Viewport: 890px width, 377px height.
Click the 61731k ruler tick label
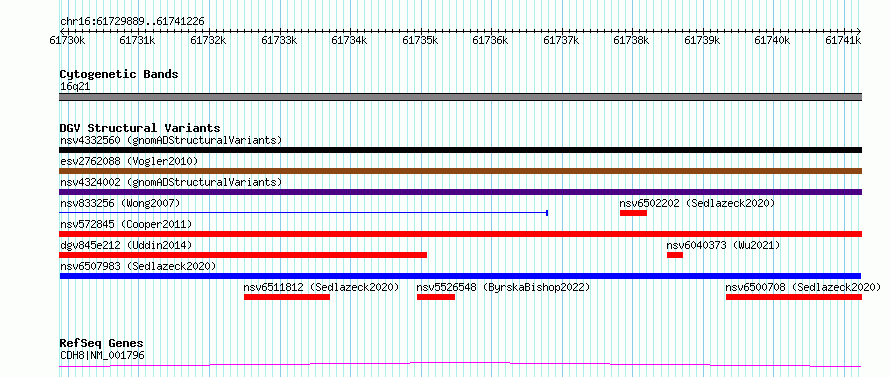(137, 40)
